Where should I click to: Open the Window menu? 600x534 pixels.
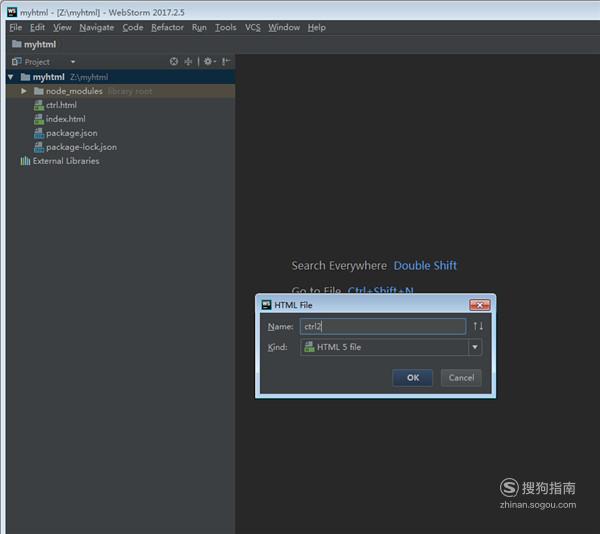tap(284, 28)
